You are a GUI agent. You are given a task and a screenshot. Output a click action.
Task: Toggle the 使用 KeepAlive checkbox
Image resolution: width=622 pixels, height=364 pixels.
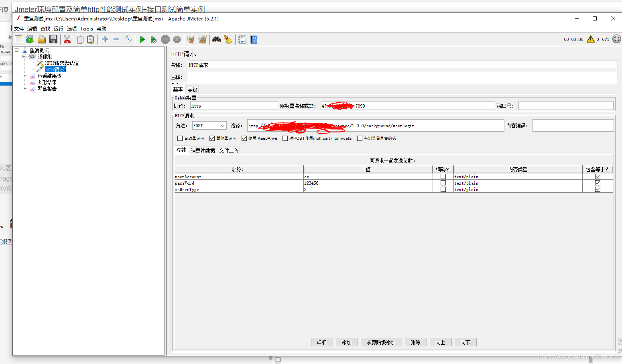[x=244, y=138]
